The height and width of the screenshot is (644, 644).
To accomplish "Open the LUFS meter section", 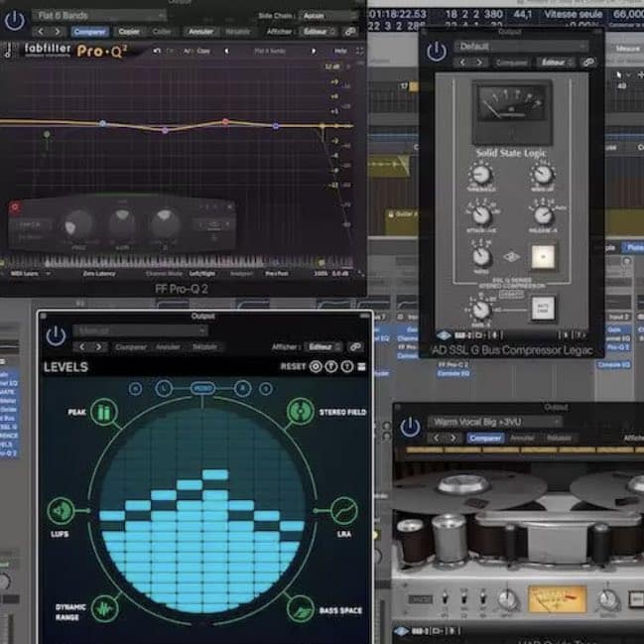I will tap(61, 511).
